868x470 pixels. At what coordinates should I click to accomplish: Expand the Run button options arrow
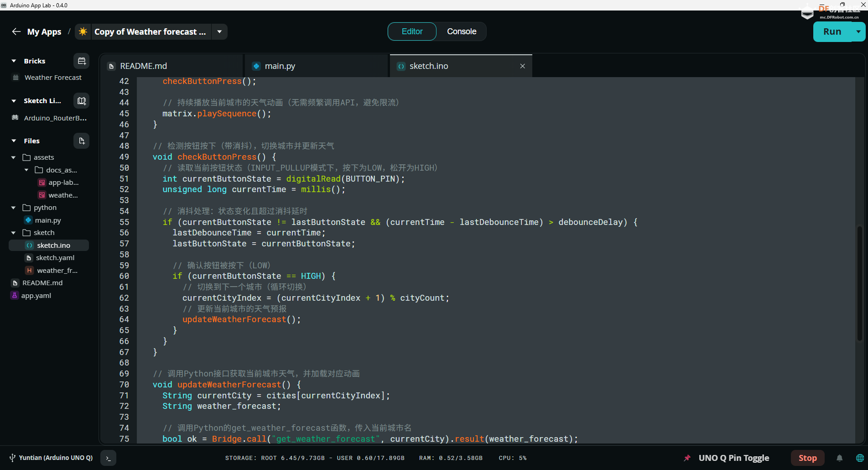(x=858, y=31)
